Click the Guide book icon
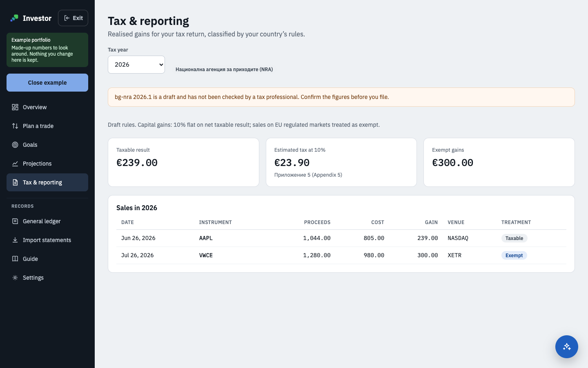Screen dimensions: 588x368 [15, 259]
